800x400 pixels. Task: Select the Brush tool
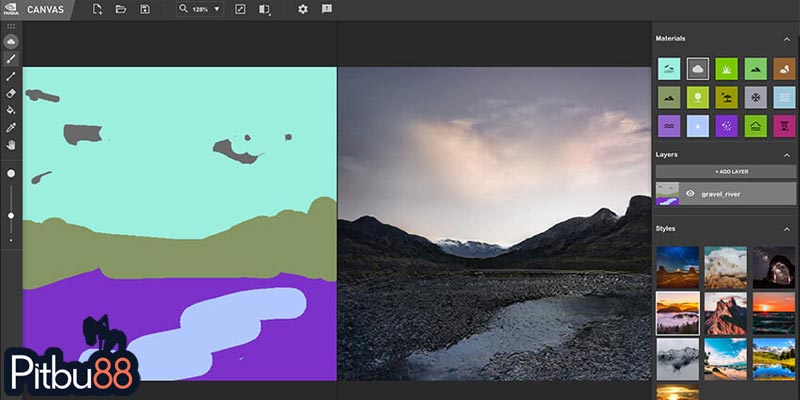(11, 59)
